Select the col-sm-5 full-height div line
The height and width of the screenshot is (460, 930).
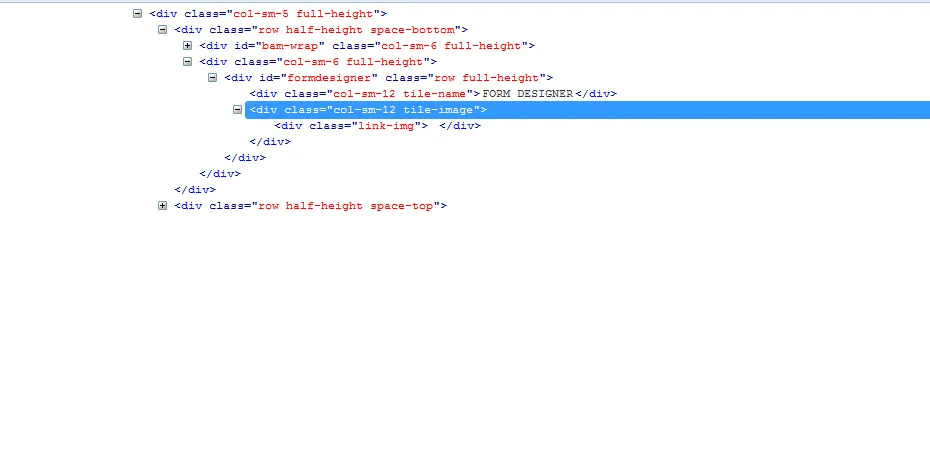tap(268, 14)
